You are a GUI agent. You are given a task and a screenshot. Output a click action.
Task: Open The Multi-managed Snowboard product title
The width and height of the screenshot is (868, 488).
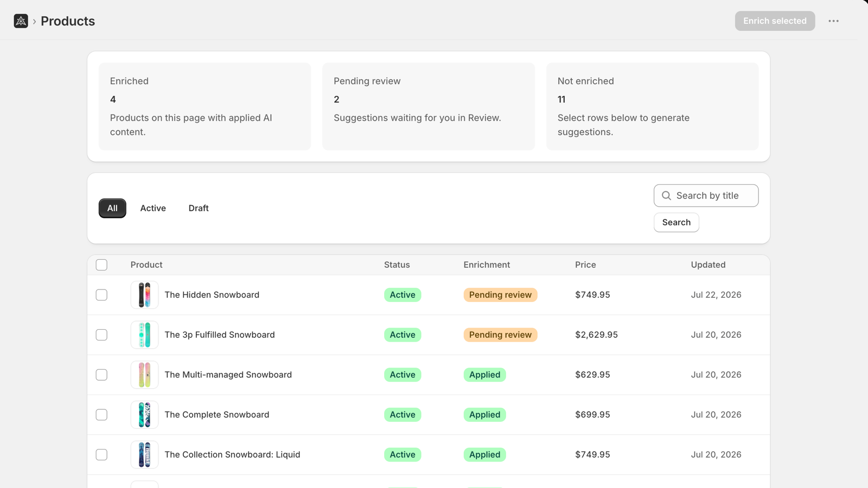[228, 375]
